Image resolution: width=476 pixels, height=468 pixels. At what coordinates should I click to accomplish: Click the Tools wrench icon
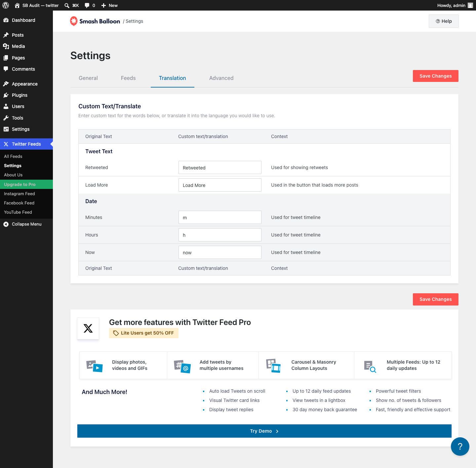coord(6,118)
